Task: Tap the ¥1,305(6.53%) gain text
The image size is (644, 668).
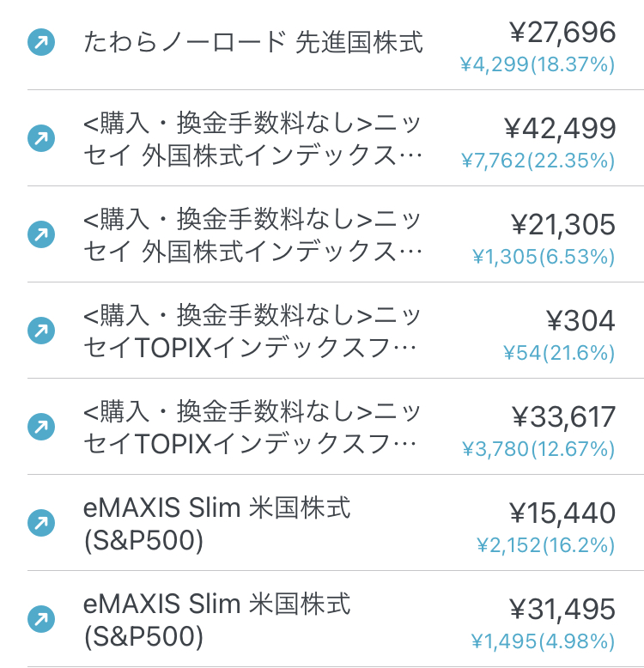Action: click(x=544, y=257)
